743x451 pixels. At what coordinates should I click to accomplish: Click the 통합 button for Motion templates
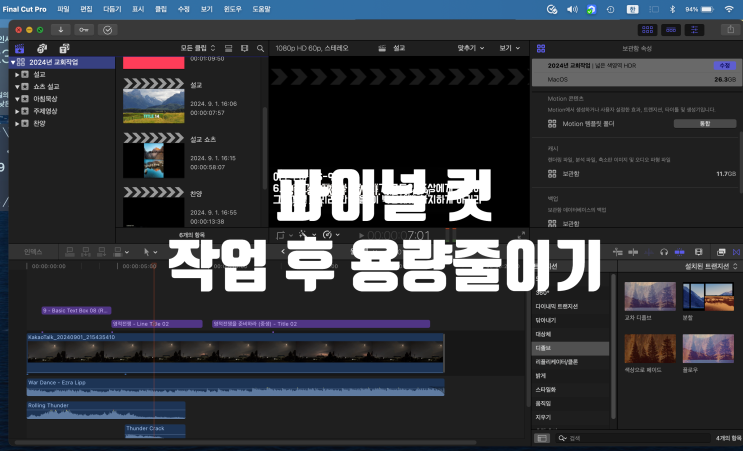[705, 124]
